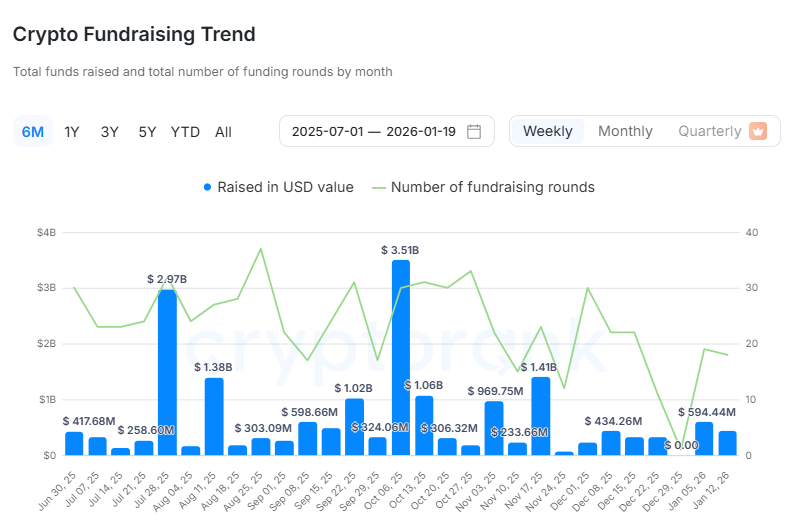786x528 pixels.
Task: Toggle the Raised in USD value legend
Action: (x=285, y=187)
